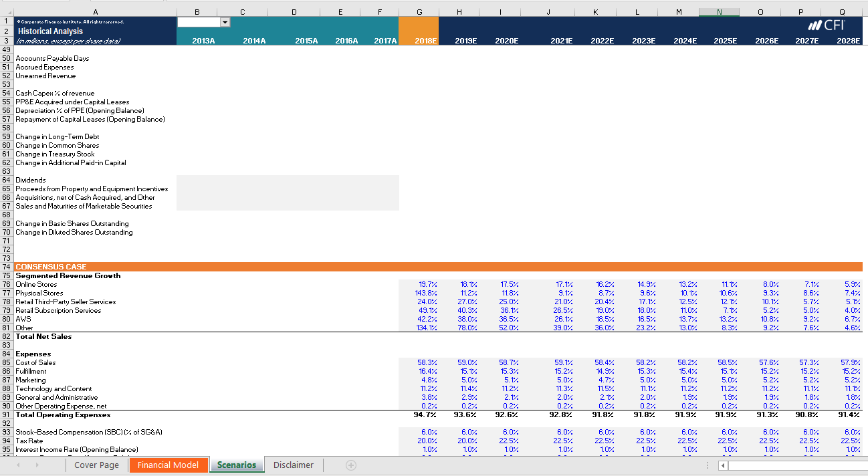Click the scrollbar split handle with three dots
Image resolution: width=868 pixels, height=476 pixels.
click(708, 465)
